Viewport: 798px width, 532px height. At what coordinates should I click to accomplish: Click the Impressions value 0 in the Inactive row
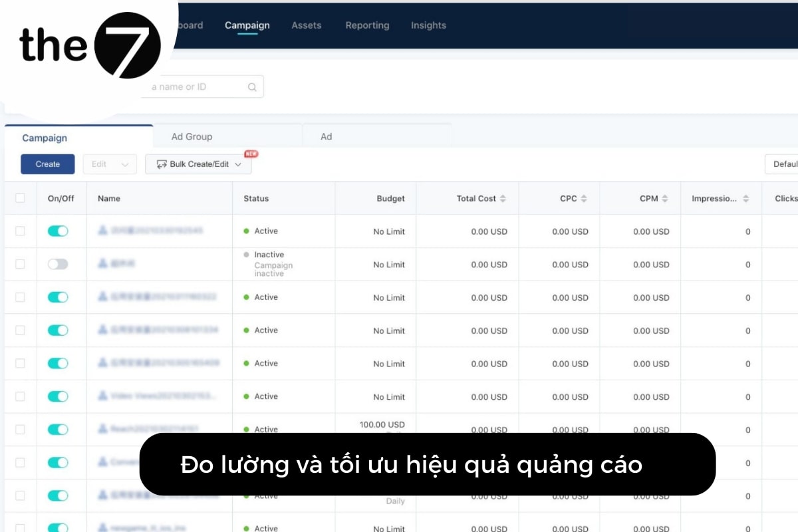pos(748,265)
